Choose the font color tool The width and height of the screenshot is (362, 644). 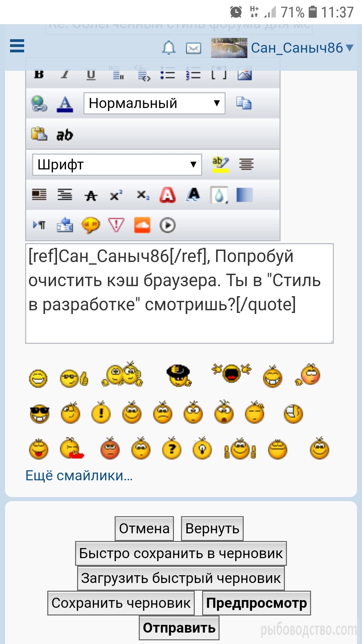pyautogui.click(x=65, y=104)
